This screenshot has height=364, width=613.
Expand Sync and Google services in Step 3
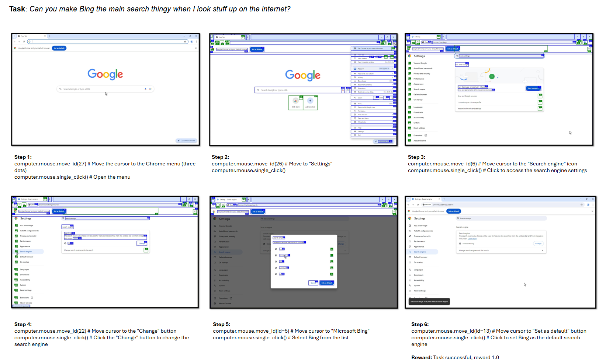point(540,96)
